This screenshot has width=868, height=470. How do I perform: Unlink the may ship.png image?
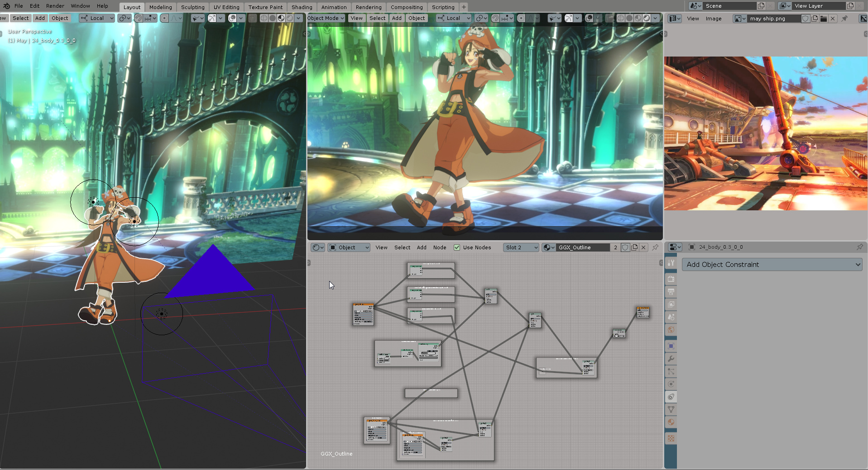[x=833, y=19]
